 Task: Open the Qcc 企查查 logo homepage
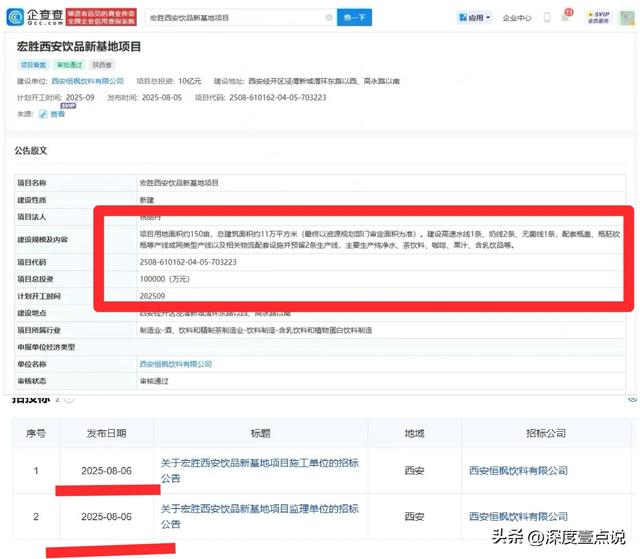pyautogui.click(x=35, y=17)
